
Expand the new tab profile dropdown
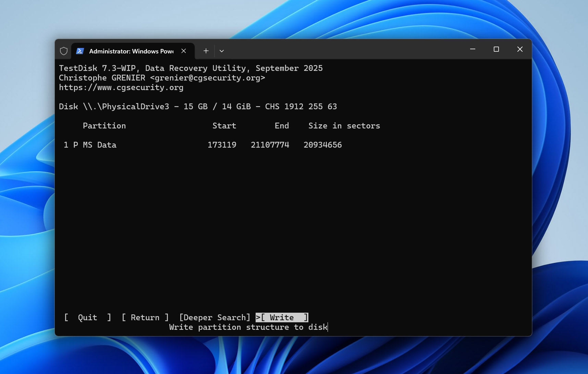[222, 51]
